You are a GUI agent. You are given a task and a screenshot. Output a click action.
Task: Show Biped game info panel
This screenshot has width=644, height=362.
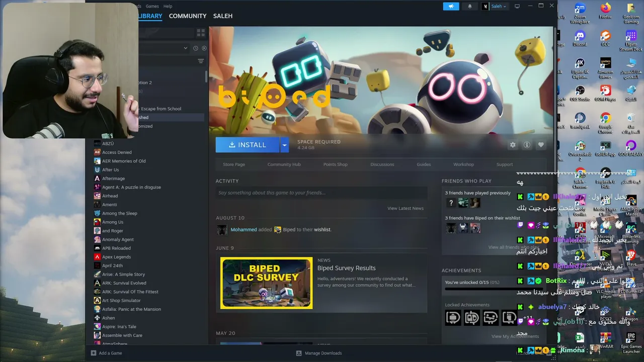point(527,145)
